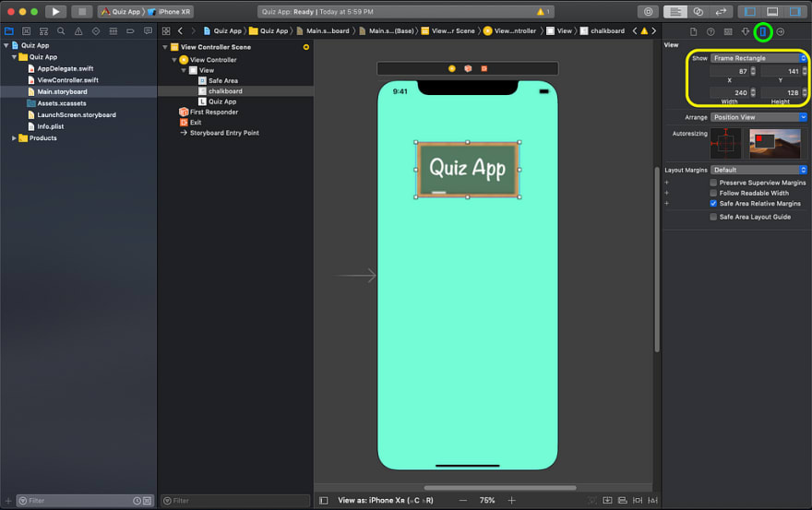
Task: Collapse the Quiz App yellow folder
Action: tap(14, 57)
